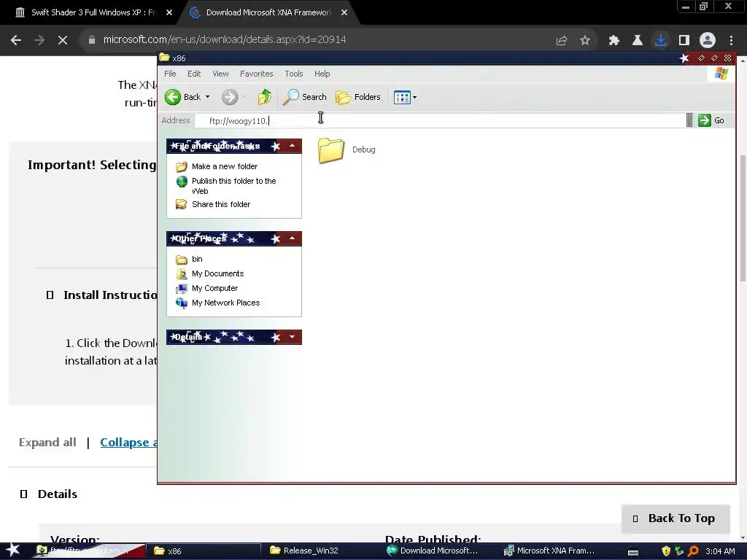The height and width of the screenshot is (560, 747).
Task: Switch to Download Microsoft taskbar item
Action: coord(438,551)
